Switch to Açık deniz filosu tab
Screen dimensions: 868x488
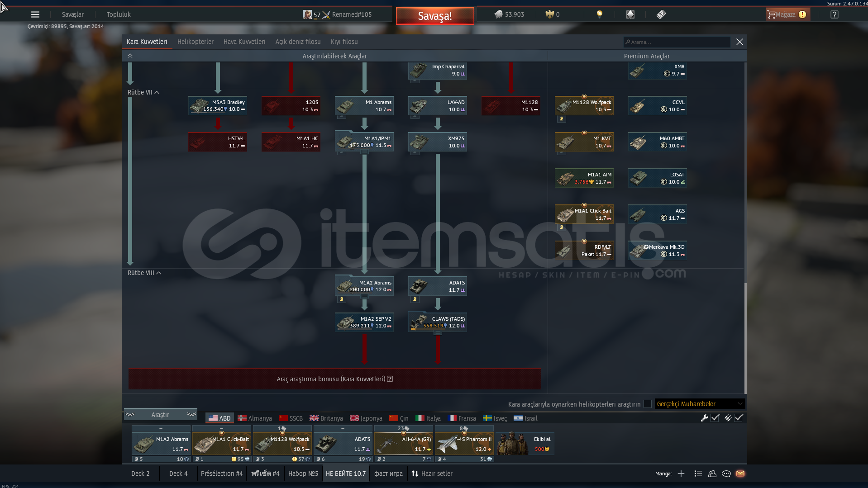[298, 42]
